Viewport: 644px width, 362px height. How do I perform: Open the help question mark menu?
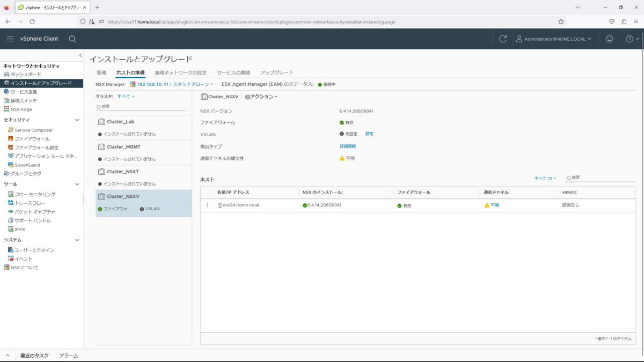(x=632, y=39)
